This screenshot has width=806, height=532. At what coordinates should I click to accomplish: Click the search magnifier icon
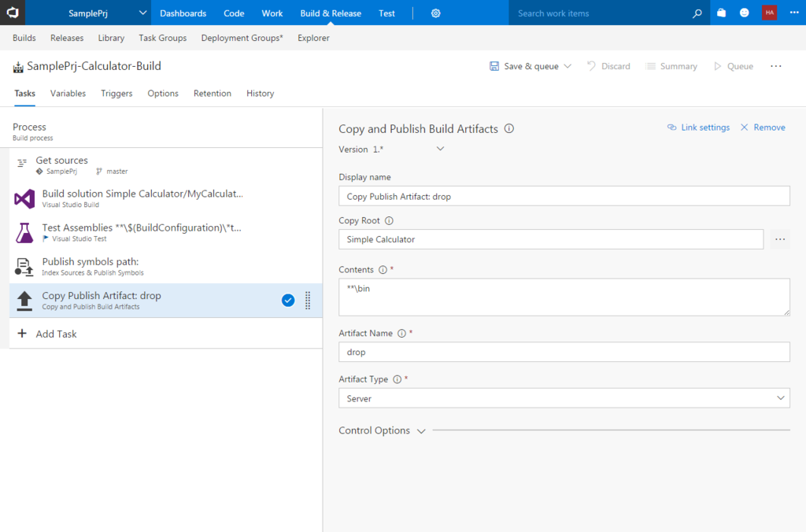[697, 13]
